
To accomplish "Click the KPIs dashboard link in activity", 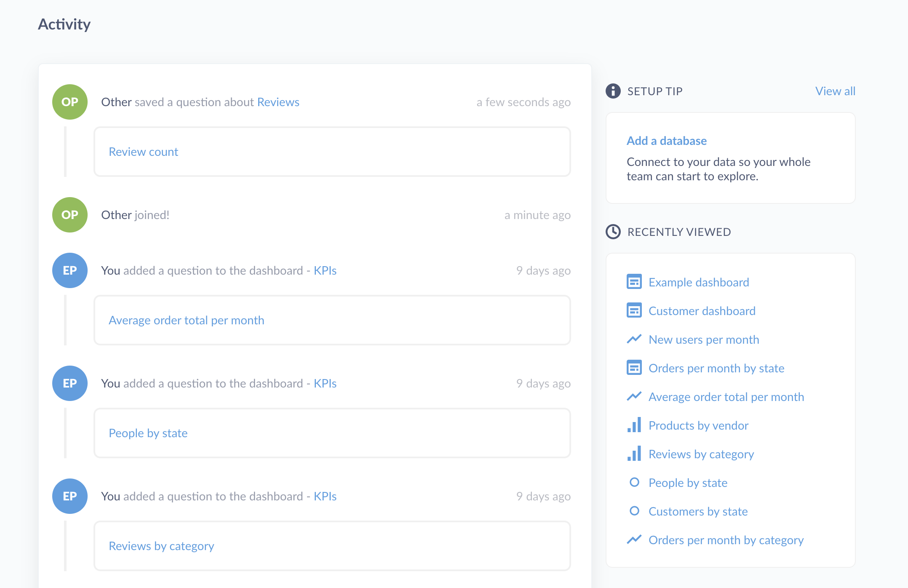I will click(324, 270).
